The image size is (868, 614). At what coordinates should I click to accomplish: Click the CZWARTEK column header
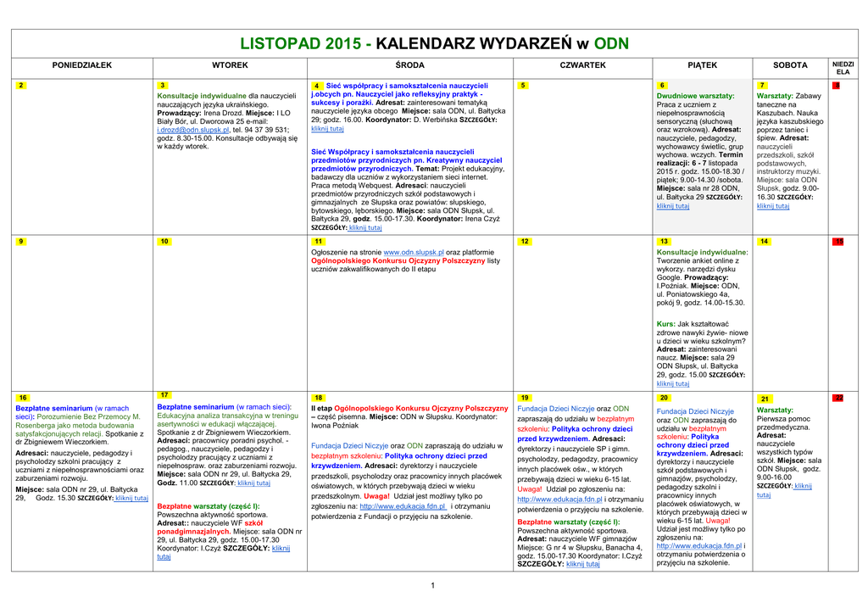[582, 65]
